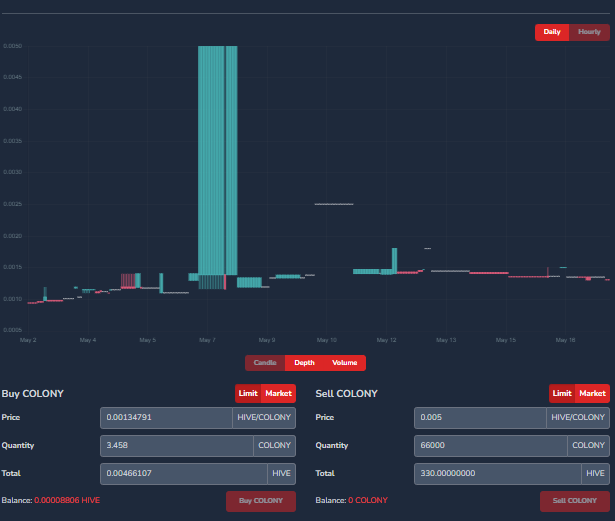Viewport: 615px width, 521px height.
Task: Choose Market order for Buy COLONY
Action: pos(278,393)
